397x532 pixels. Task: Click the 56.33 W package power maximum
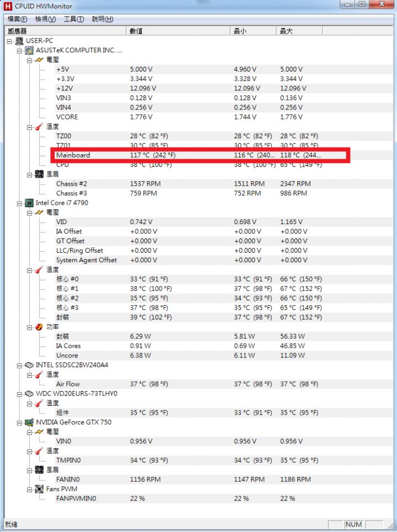coord(292,336)
